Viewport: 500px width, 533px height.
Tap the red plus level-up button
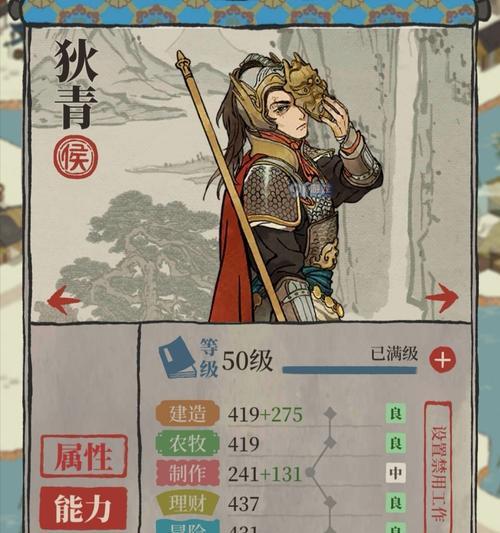tap(443, 359)
